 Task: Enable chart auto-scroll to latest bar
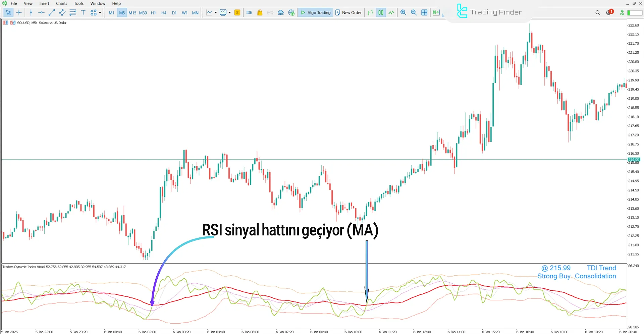[436, 13]
